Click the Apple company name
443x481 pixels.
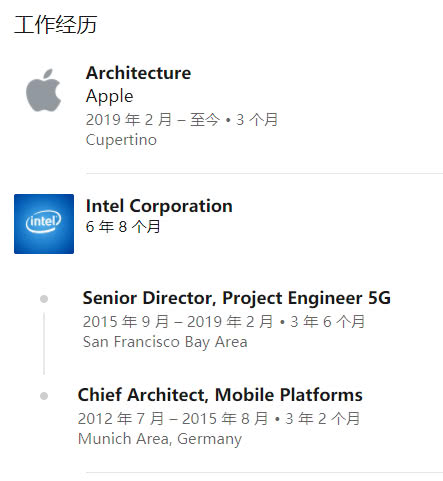coord(109,96)
